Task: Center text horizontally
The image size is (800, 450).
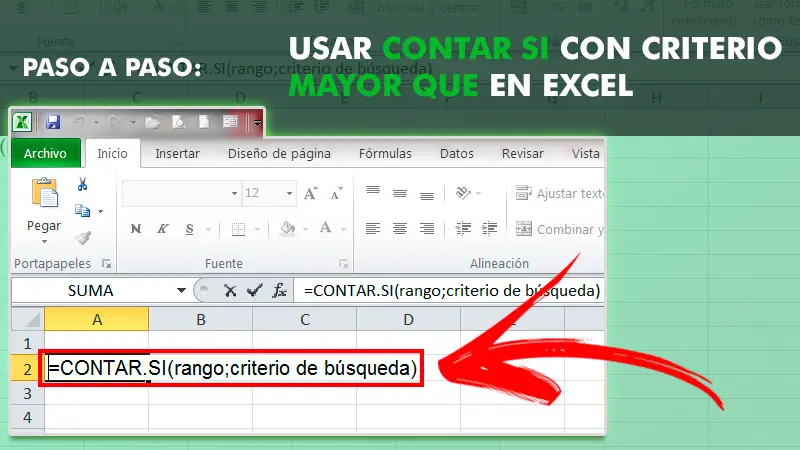Action: [x=400, y=229]
